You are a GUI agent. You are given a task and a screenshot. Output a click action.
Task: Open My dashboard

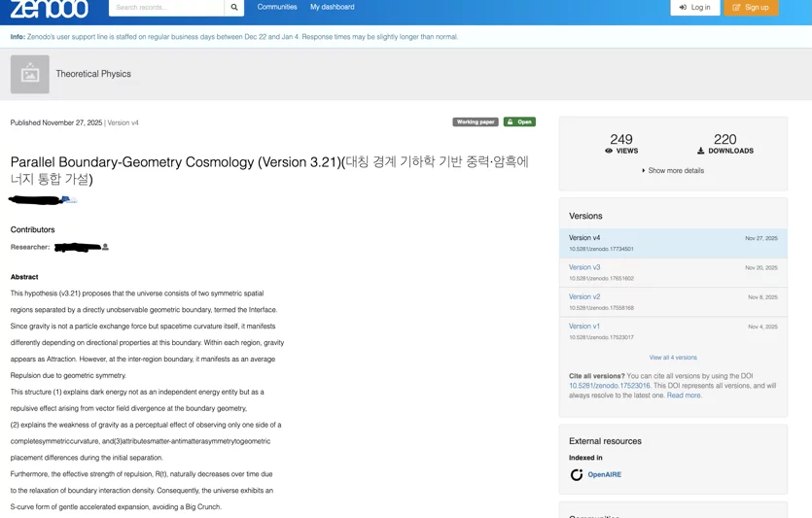tap(333, 7)
